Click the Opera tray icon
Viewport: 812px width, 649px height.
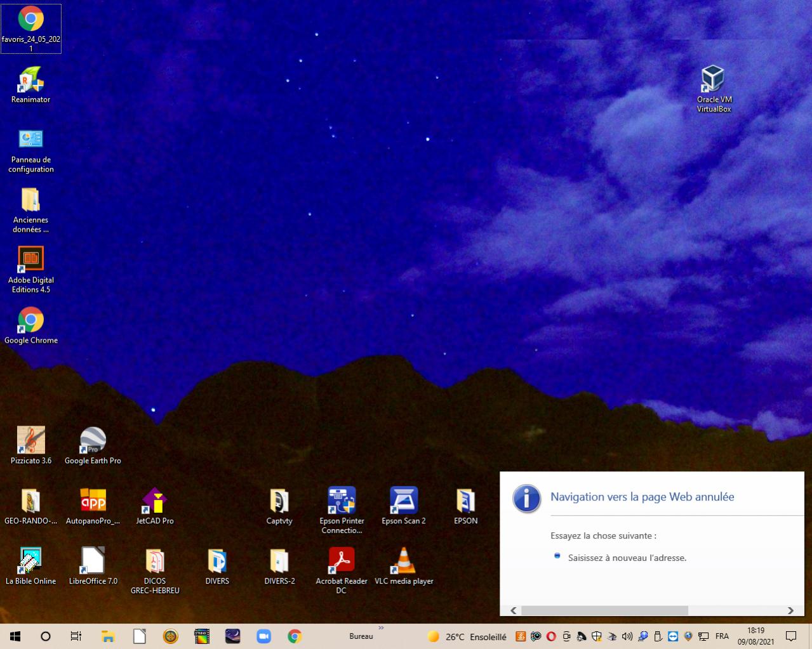pyautogui.click(x=551, y=636)
